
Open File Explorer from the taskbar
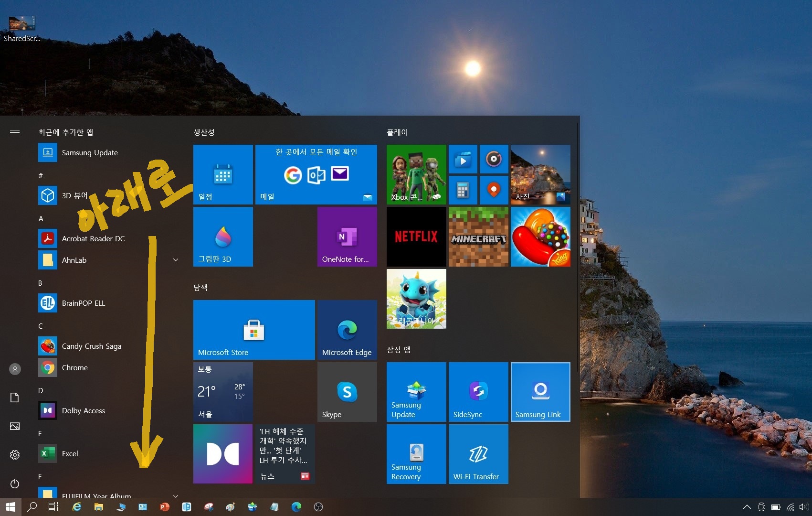pos(99,507)
